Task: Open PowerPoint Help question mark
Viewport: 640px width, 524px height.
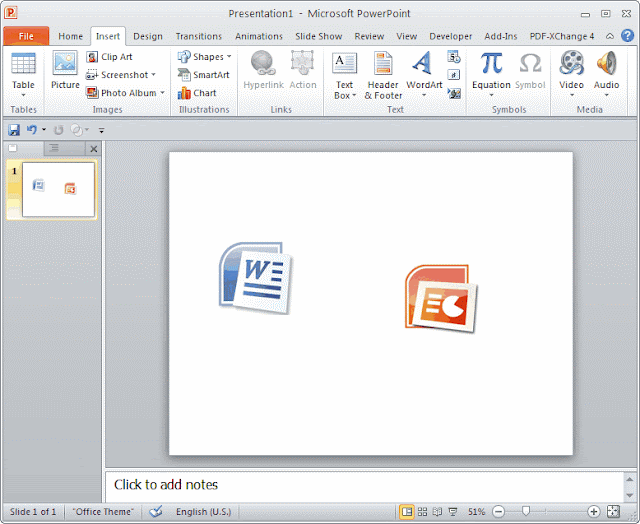Action: tap(627, 36)
